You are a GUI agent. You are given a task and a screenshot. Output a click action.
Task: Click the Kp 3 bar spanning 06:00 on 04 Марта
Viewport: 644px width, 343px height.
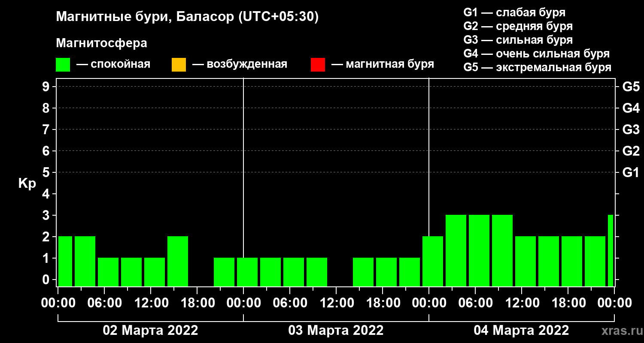479,250
